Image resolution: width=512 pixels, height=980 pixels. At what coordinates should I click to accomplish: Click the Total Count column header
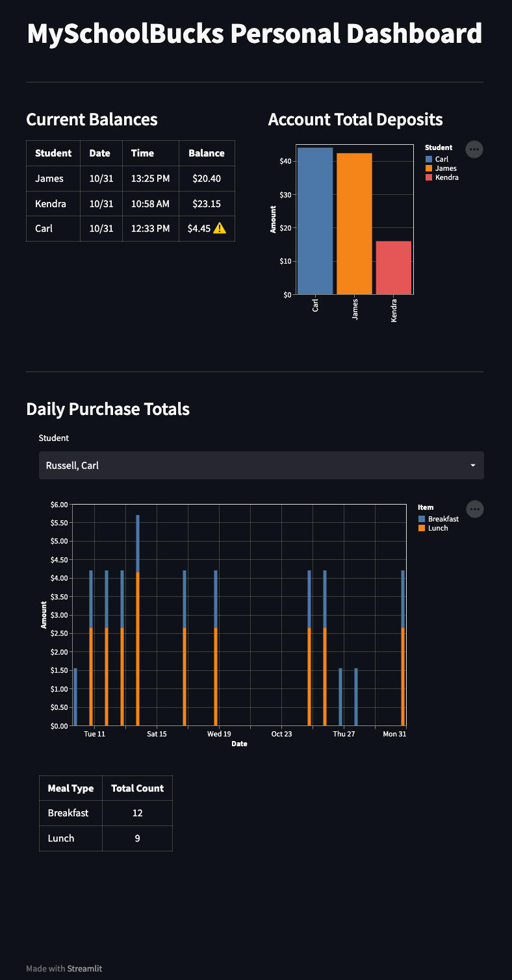click(137, 788)
